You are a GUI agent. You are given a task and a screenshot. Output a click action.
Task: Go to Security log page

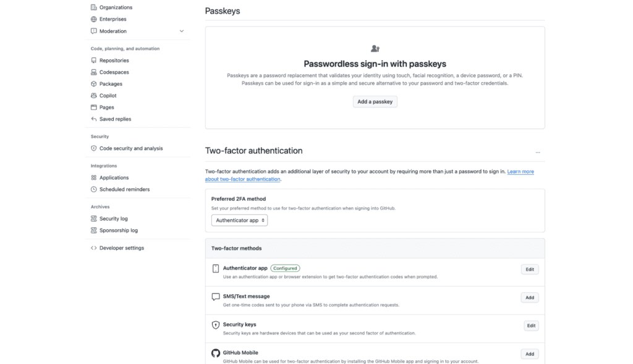click(113, 219)
